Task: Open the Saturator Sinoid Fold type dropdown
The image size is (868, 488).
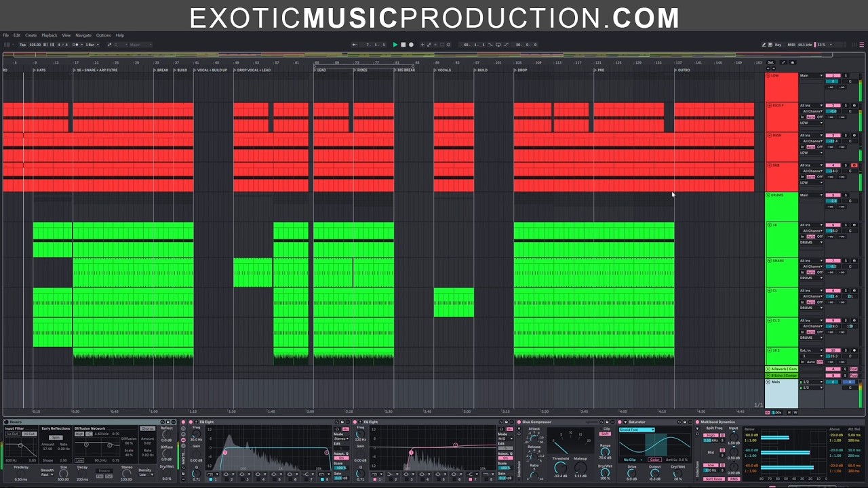Action: [637, 430]
